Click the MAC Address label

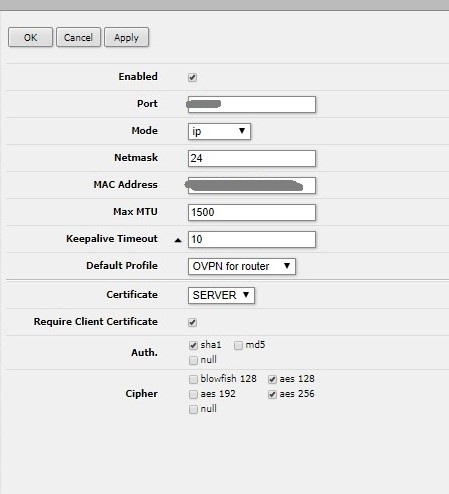pyautogui.click(x=125, y=185)
